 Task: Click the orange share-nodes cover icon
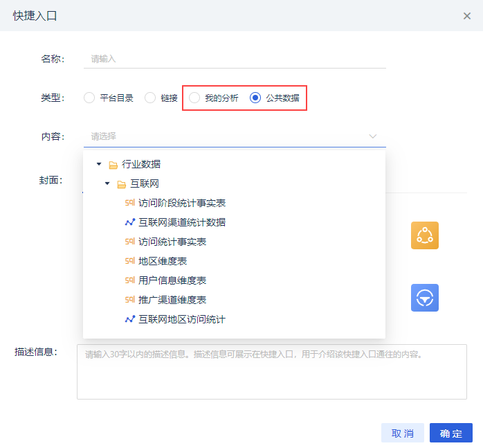(425, 235)
